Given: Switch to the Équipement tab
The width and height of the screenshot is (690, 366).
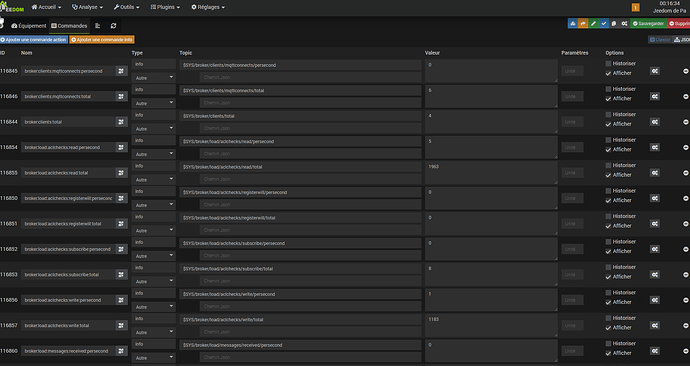Looking at the screenshot, I should click(x=29, y=26).
